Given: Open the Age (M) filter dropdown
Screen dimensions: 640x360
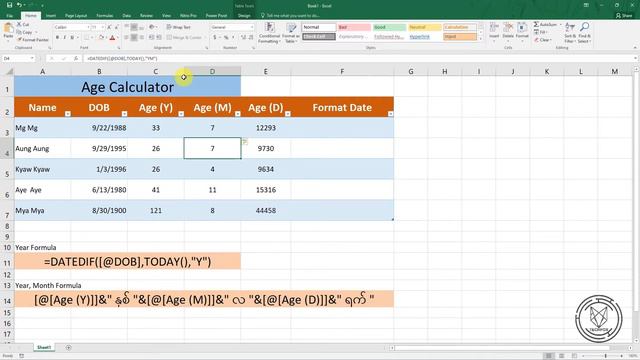Looking at the screenshot, I should (x=238, y=114).
